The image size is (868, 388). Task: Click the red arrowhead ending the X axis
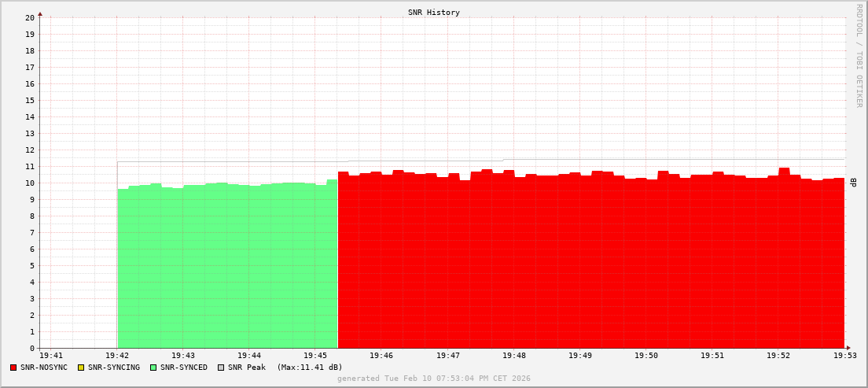point(848,348)
